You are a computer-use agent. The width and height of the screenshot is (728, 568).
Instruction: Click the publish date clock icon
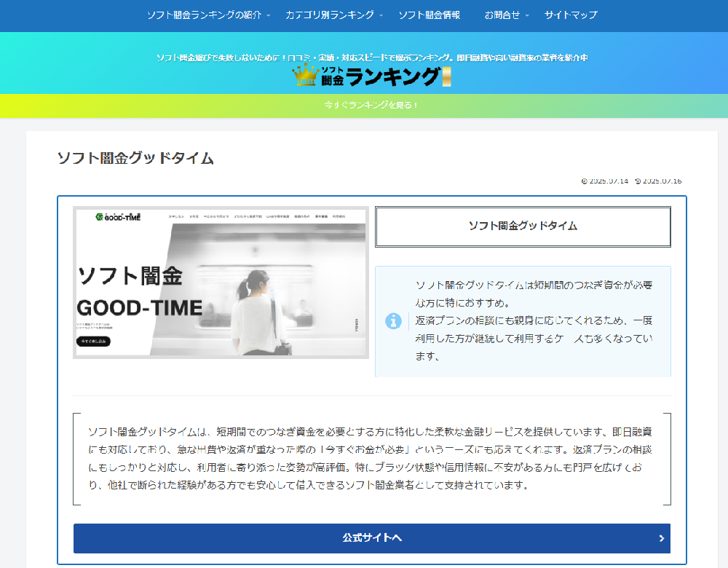[584, 181]
